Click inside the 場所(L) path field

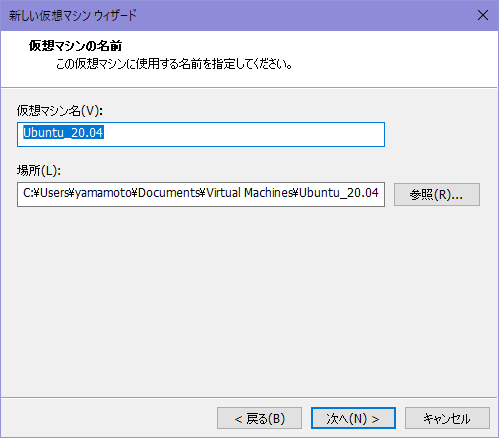[201, 194]
